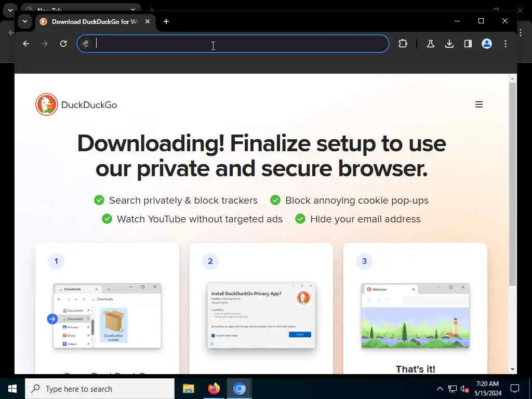Viewport: 532px width, 399px height.
Task: Expand the background window's tab search arrow
Action: pos(10,10)
